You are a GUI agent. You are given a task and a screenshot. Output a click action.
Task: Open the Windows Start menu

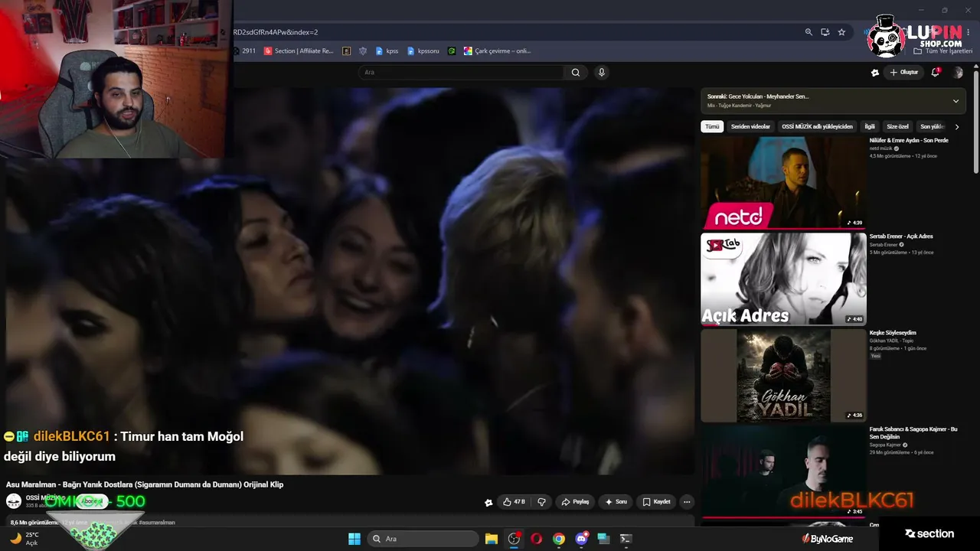[x=354, y=539]
